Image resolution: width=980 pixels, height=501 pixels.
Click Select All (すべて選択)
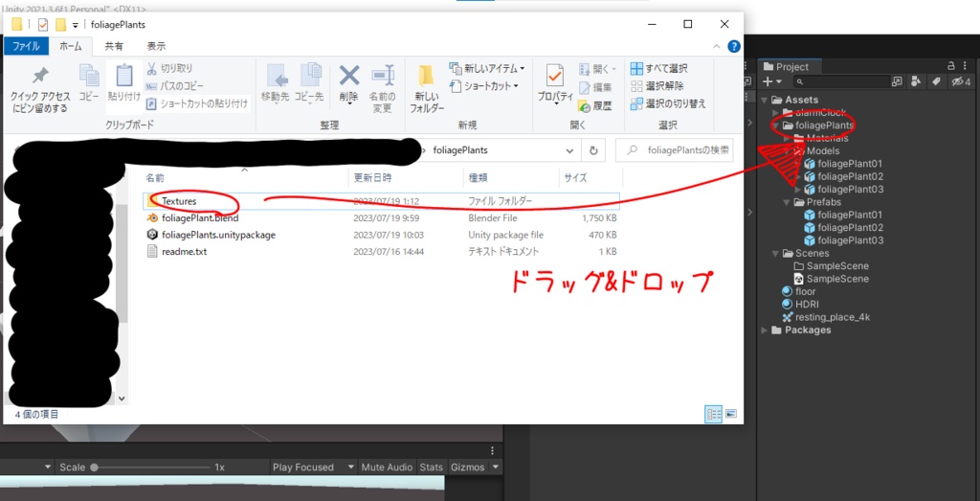click(x=659, y=68)
